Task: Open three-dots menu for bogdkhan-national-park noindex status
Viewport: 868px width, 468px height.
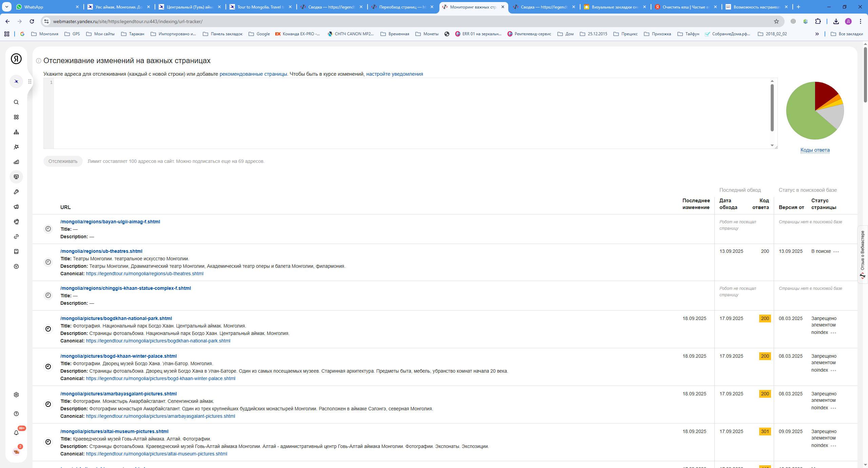Action: pos(833,333)
